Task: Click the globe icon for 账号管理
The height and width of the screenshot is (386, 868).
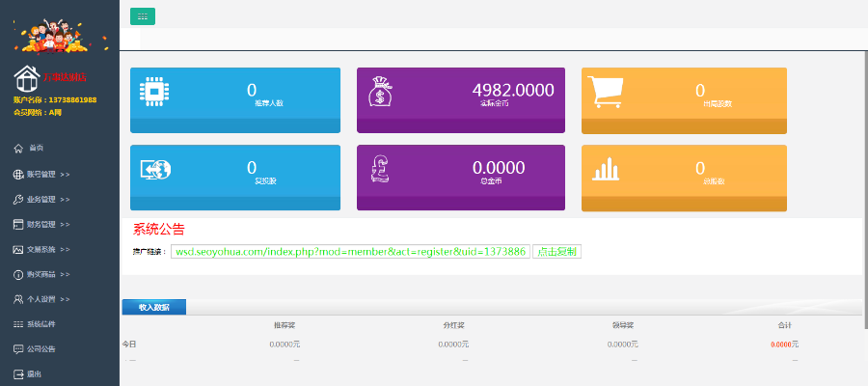Action: pos(18,175)
